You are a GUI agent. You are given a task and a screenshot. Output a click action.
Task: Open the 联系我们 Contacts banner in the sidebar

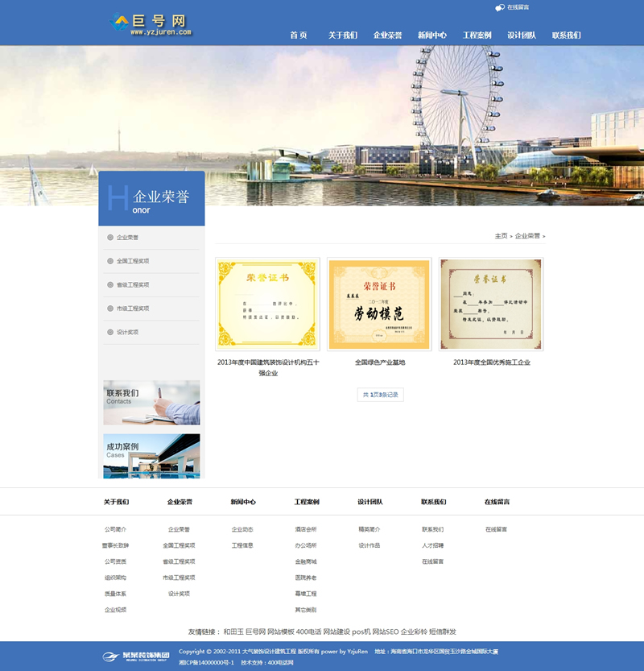pos(151,403)
